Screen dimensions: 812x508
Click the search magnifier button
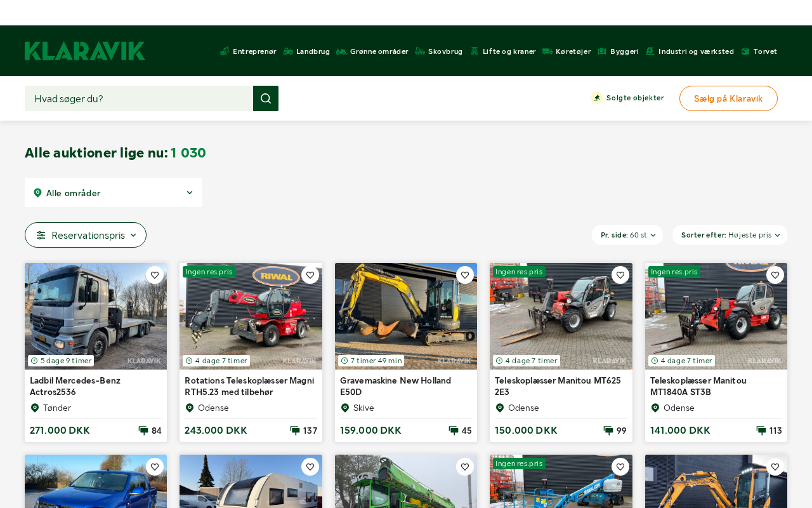point(266,98)
